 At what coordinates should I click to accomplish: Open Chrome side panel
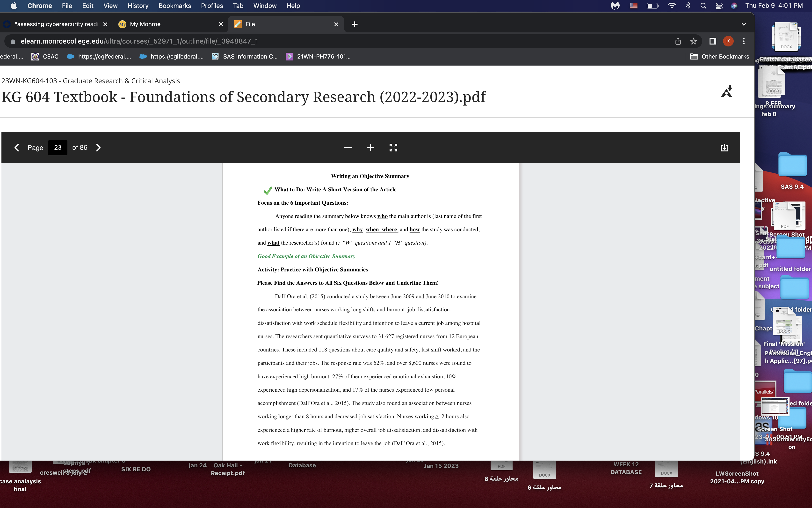(713, 41)
